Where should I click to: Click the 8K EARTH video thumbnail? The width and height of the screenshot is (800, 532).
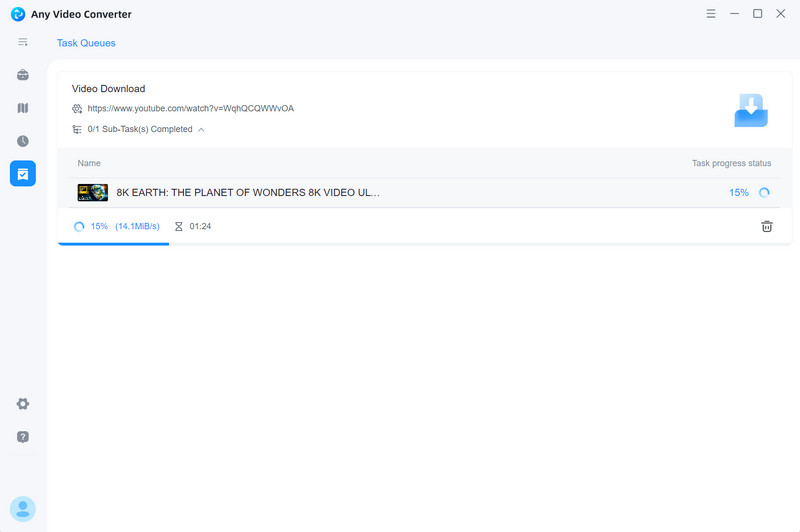(93, 192)
